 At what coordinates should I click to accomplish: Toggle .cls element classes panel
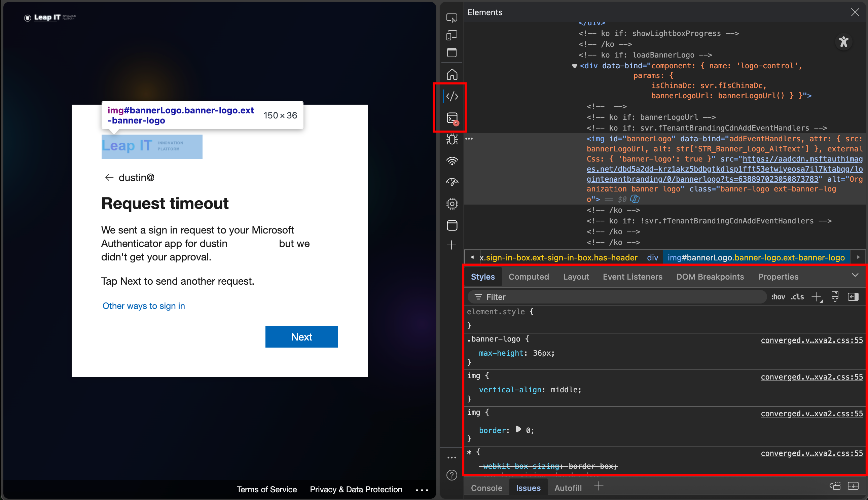(x=797, y=297)
